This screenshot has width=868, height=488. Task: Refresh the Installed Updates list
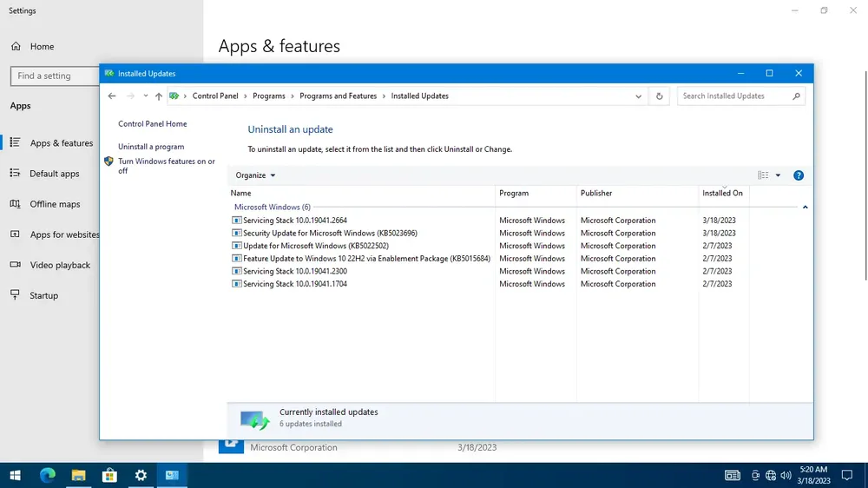pyautogui.click(x=660, y=96)
